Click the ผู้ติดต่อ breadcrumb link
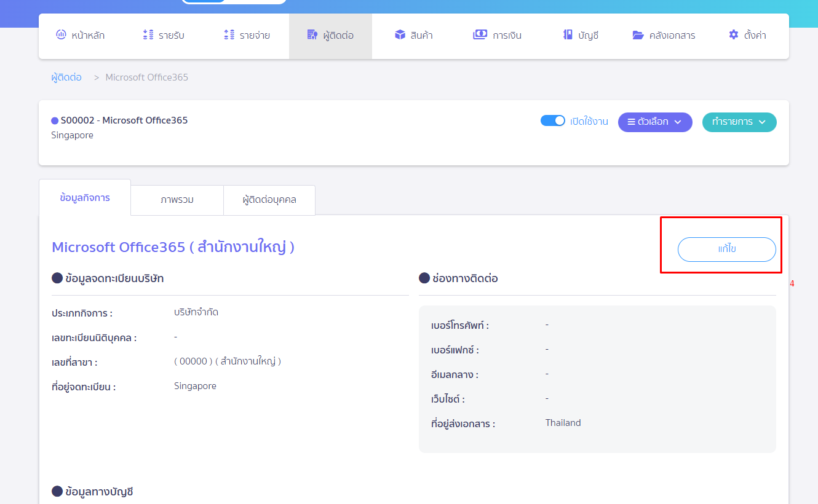The height and width of the screenshot is (504, 818). point(66,77)
